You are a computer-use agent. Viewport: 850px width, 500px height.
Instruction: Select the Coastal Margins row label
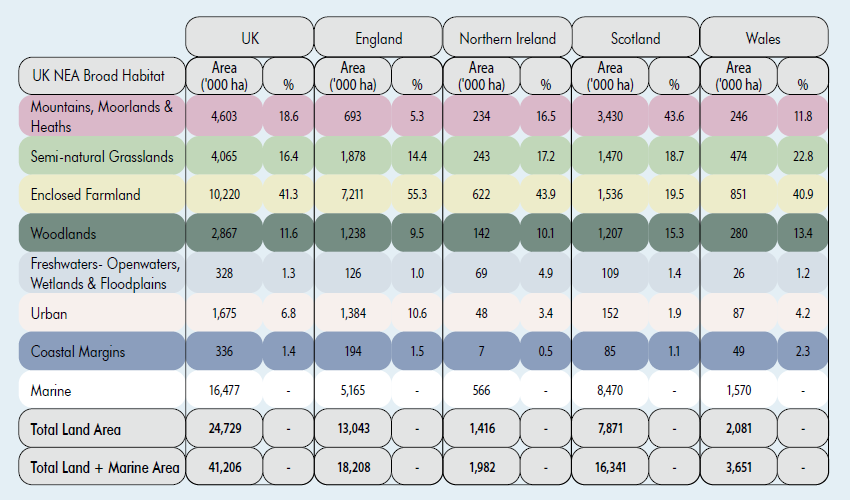click(78, 352)
